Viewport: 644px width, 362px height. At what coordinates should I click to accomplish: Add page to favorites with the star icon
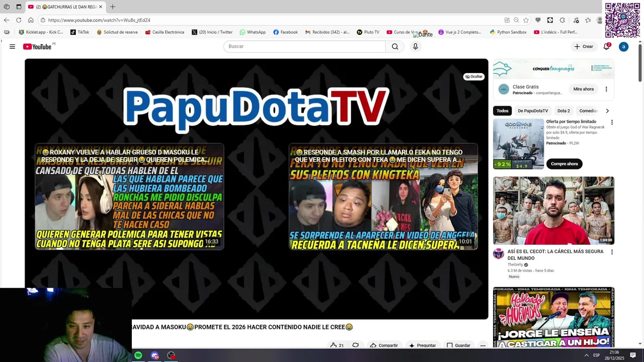526,20
